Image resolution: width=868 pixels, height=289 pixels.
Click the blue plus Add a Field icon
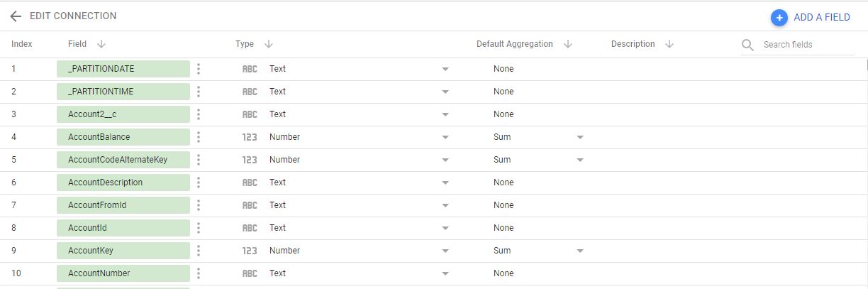pyautogui.click(x=779, y=18)
